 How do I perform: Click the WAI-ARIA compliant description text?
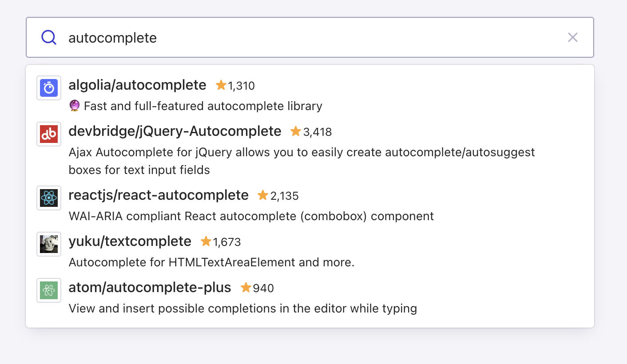pyautogui.click(x=251, y=216)
